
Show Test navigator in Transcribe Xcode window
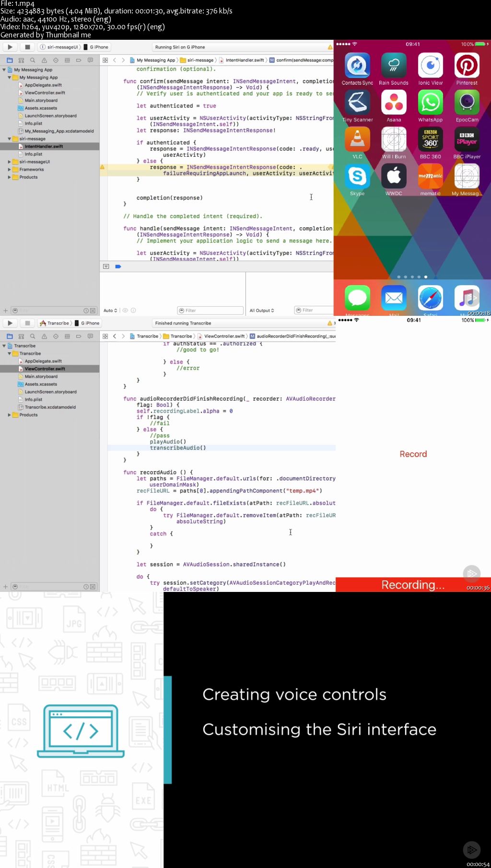coord(56,336)
